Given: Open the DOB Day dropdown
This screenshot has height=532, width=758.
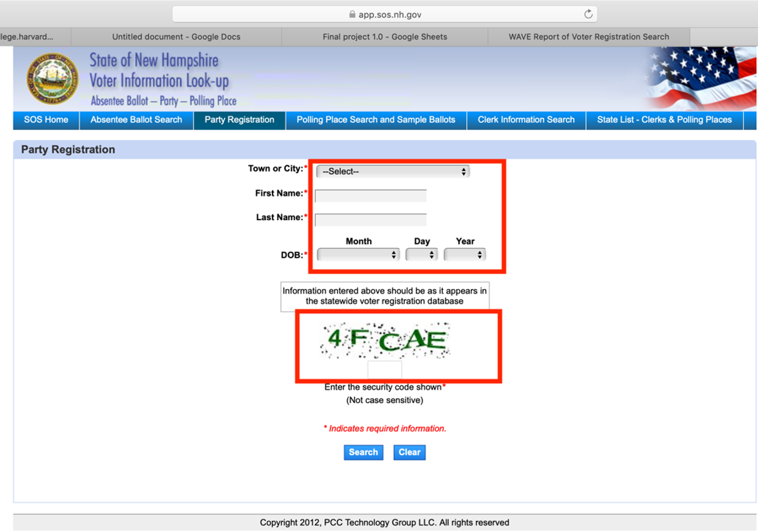Looking at the screenshot, I should pos(422,255).
